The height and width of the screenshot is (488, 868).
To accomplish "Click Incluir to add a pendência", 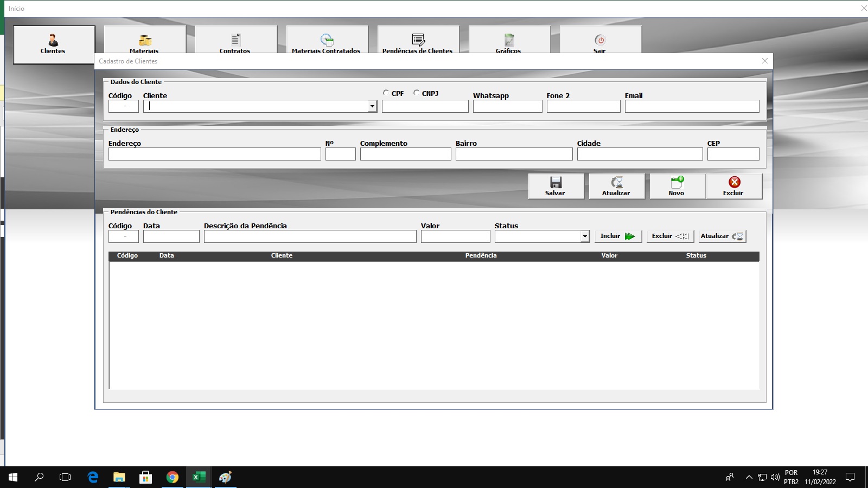I will click(618, 236).
